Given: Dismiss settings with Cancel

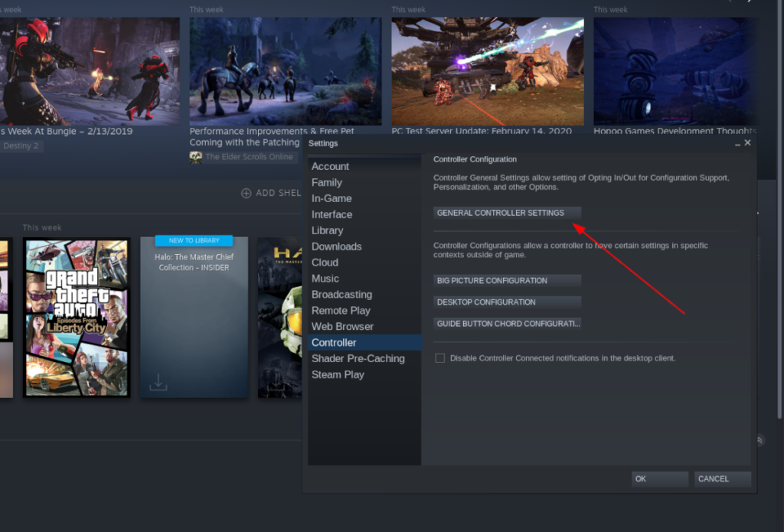Looking at the screenshot, I should point(720,478).
